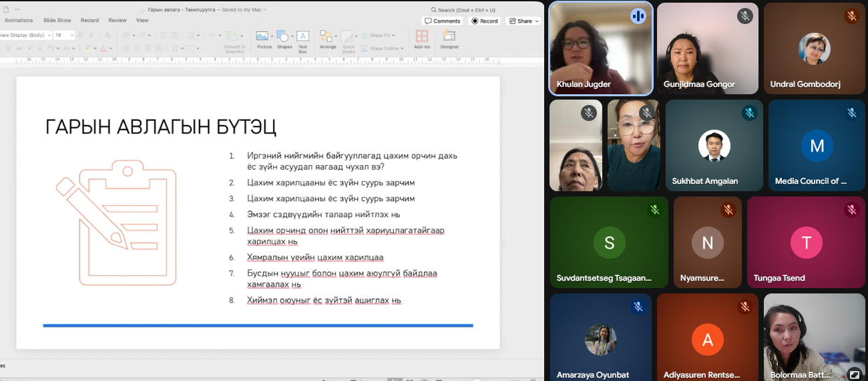
Task: Expand the Shape Fill dropdown
Action: [393, 35]
